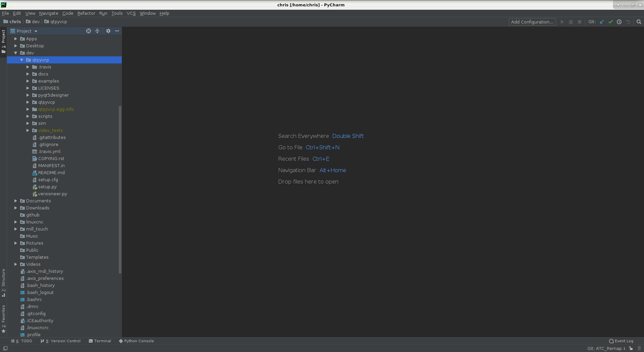Click Git Update Project arrow icon
Image resolution: width=644 pixels, height=352 pixels.
pyautogui.click(x=602, y=22)
